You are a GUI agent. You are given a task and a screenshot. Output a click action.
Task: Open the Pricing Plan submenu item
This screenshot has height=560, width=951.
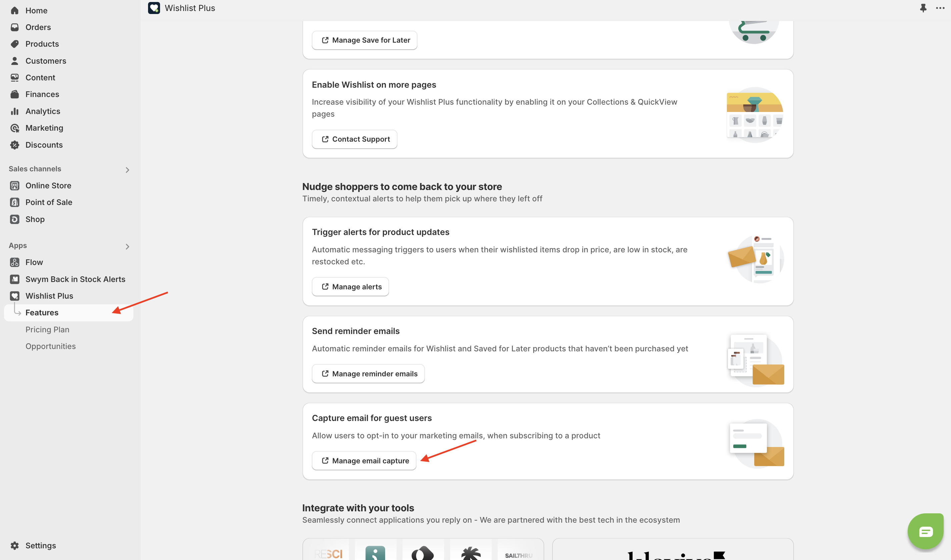click(x=48, y=329)
